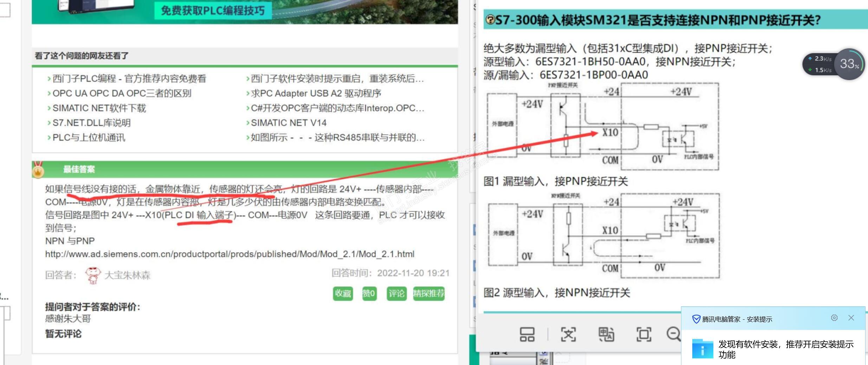Click the 源/漏输入 6ES7321-1BP00-0AA0 line
The width and height of the screenshot is (868, 365).
coord(566,75)
